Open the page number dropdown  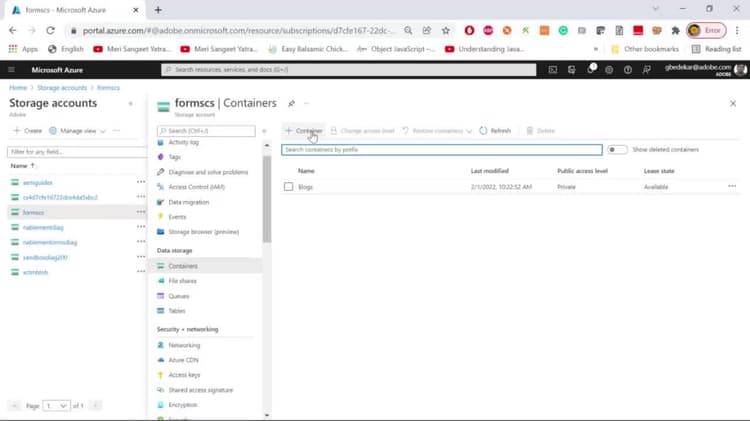pyautogui.click(x=56, y=406)
